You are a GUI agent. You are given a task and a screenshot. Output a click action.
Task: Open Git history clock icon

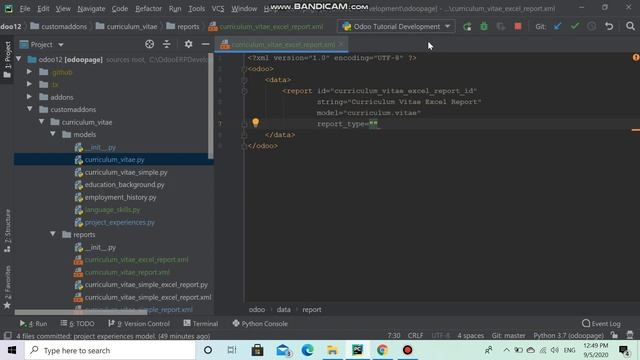point(591,27)
